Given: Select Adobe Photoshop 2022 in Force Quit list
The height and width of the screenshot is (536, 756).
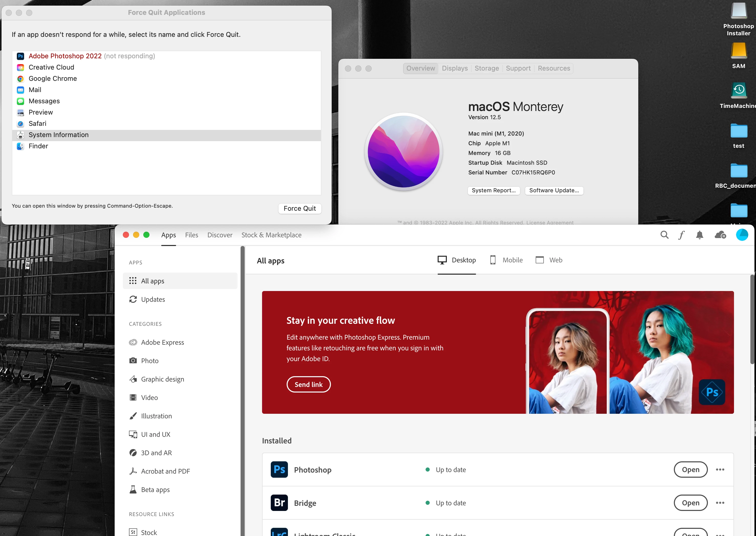Looking at the screenshot, I should pyautogui.click(x=65, y=56).
